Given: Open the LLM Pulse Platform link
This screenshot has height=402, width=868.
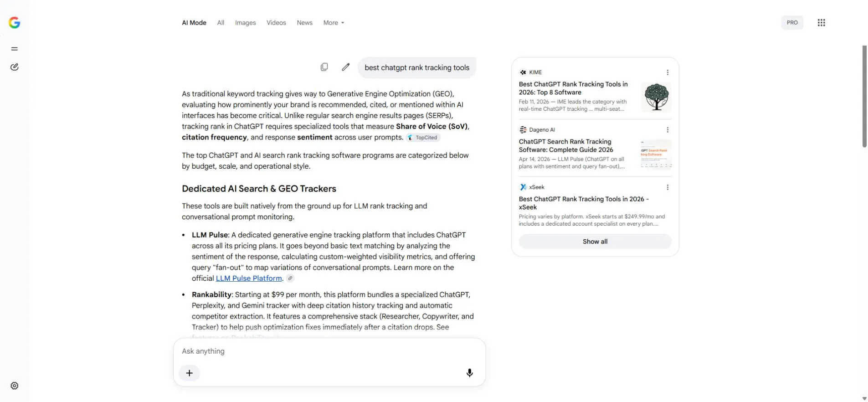Looking at the screenshot, I should click(249, 278).
